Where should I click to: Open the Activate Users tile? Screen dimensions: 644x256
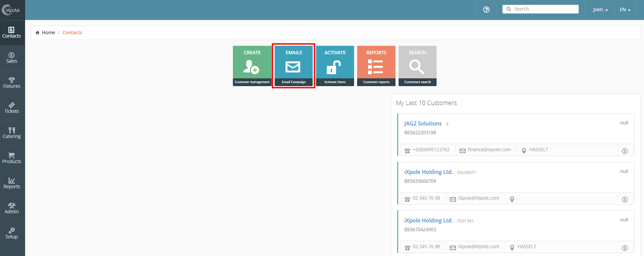point(335,66)
